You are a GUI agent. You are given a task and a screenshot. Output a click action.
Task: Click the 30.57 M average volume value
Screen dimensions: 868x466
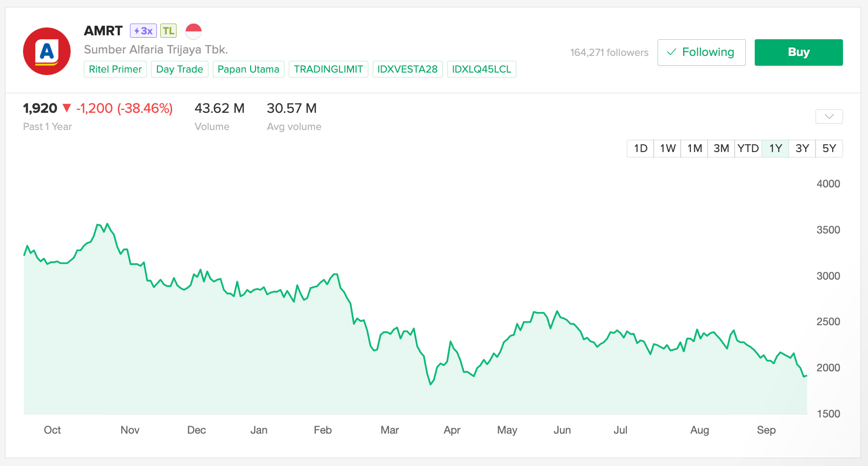[x=292, y=108]
